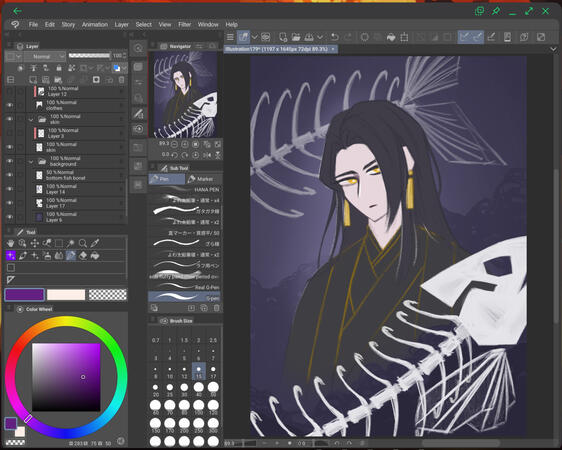Select the Real G-Pen brush preset

(184, 287)
